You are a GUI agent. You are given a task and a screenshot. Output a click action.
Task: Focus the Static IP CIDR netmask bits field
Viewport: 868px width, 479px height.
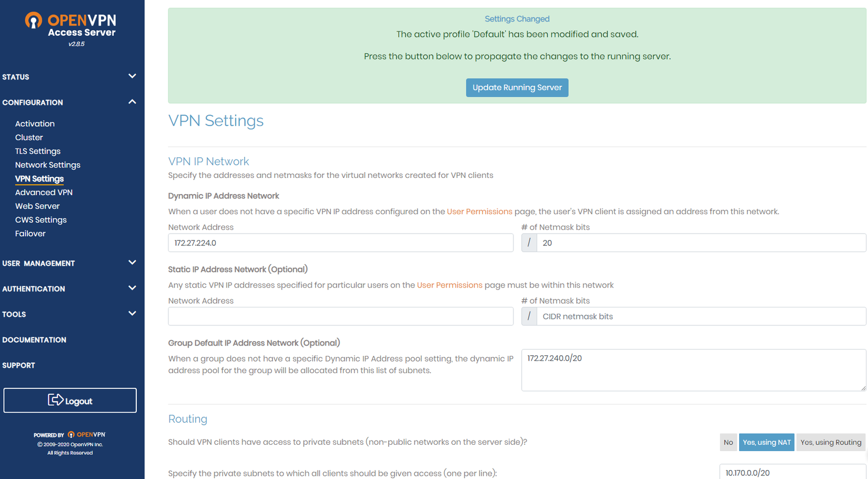pos(701,316)
